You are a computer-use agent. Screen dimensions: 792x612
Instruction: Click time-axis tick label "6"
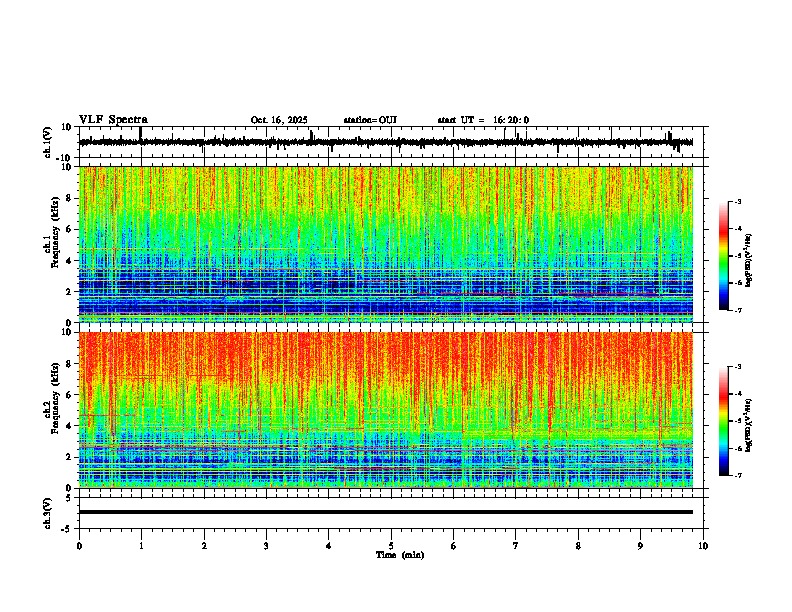tap(454, 546)
